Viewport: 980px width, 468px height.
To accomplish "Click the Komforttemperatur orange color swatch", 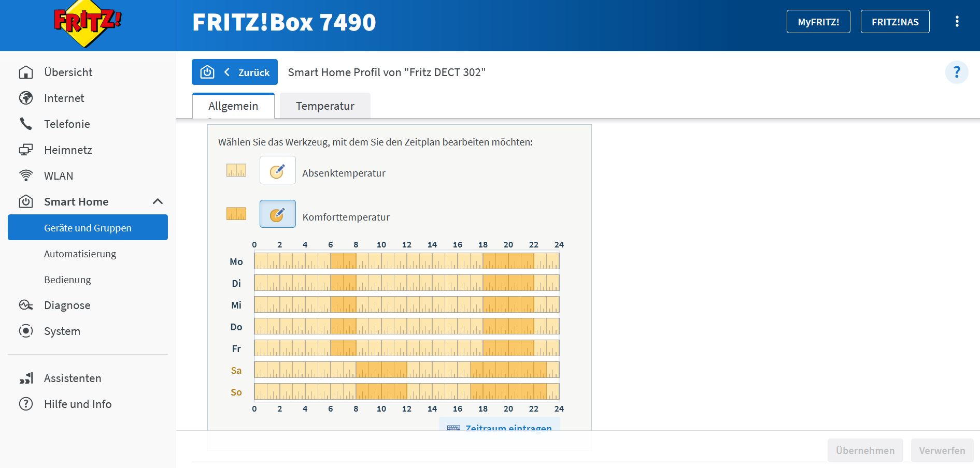I will point(236,214).
